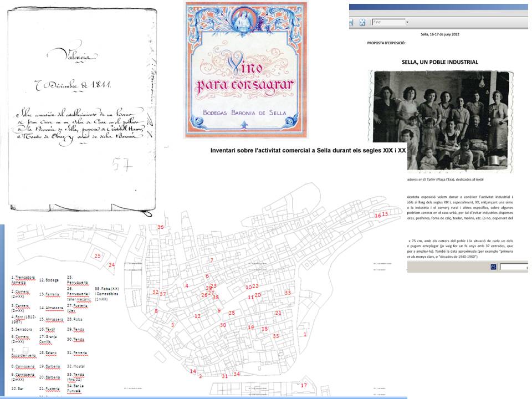The image size is (532, 399).
Task: Click legend entry '26. Perruqueria i taller mecànic'
Action: [79, 294]
